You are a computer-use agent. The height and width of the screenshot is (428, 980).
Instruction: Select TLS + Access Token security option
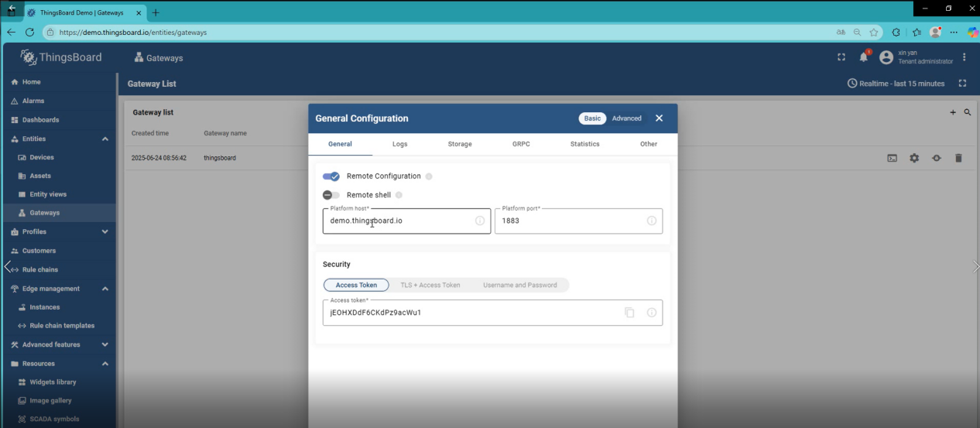430,285
